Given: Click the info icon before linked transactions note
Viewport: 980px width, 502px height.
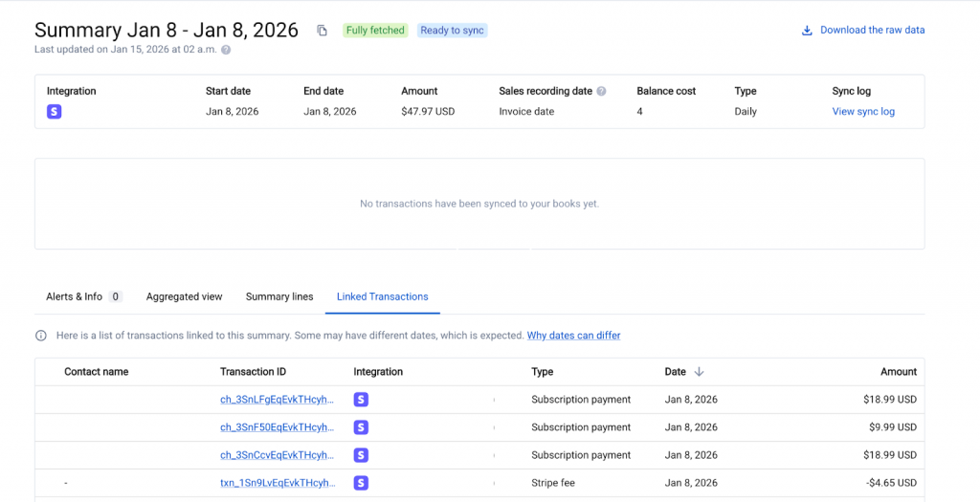Looking at the screenshot, I should click(41, 336).
